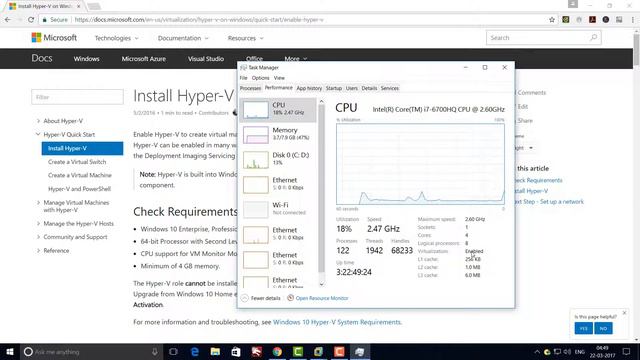Select the Wi-Fi Not connected entry
This screenshot has width=640, height=360.
[x=278, y=209]
